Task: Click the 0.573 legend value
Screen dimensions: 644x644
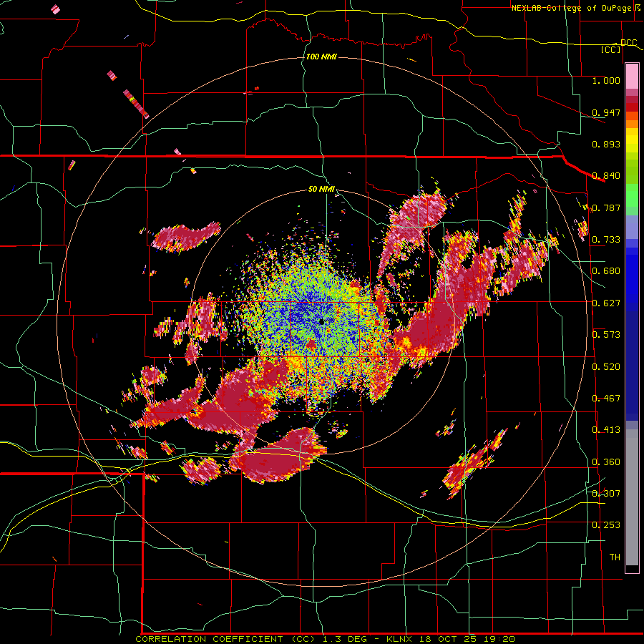Action: (606, 335)
